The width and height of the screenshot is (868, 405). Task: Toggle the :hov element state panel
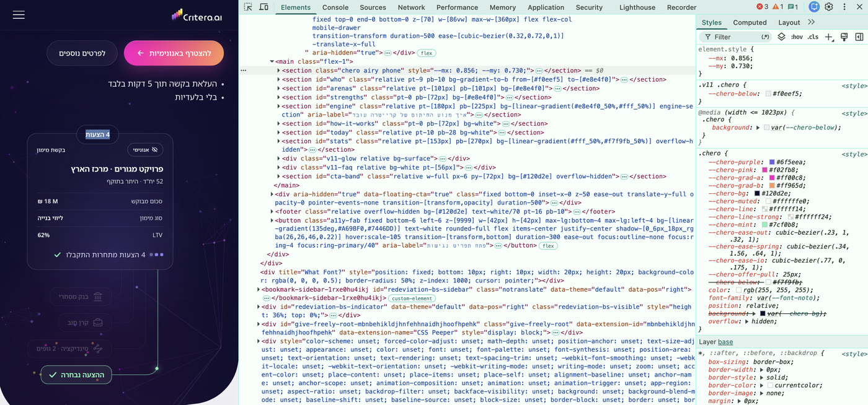click(x=797, y=37)
